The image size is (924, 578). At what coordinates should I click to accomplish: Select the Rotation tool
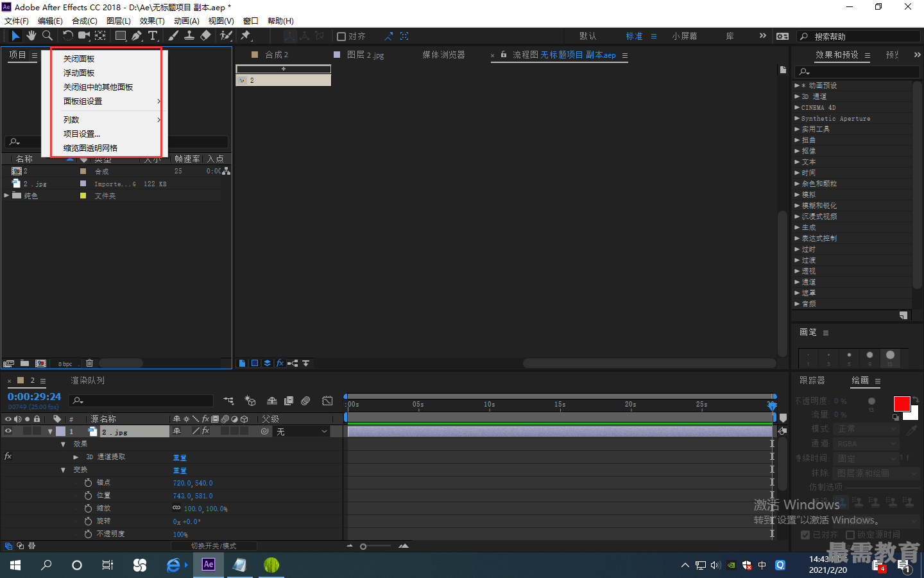coord(67,36)
